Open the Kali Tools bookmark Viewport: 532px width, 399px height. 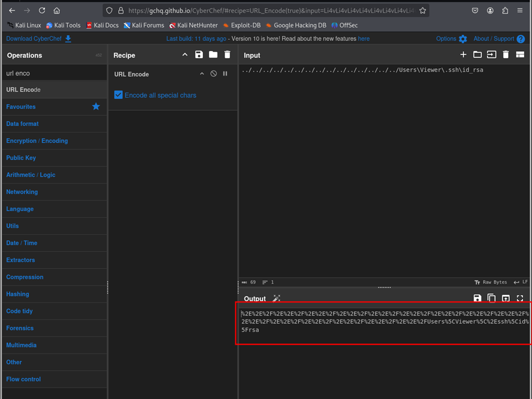pos(64,25)
